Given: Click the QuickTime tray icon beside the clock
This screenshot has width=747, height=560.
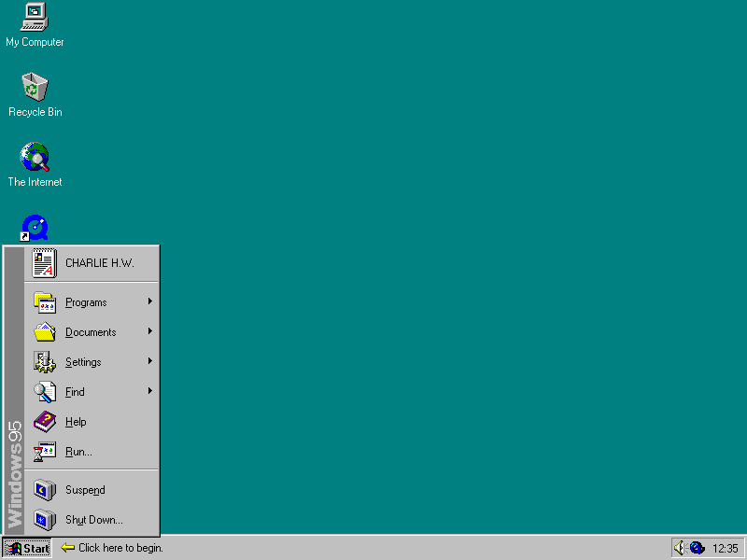Looking at the screenshot, I should [697, 548].
